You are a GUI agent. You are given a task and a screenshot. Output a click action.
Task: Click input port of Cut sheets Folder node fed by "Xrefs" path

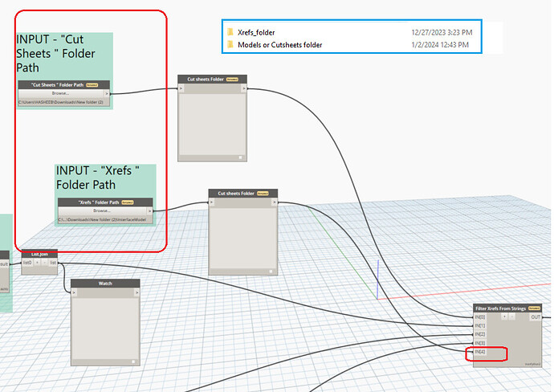[x=212, y=202]
